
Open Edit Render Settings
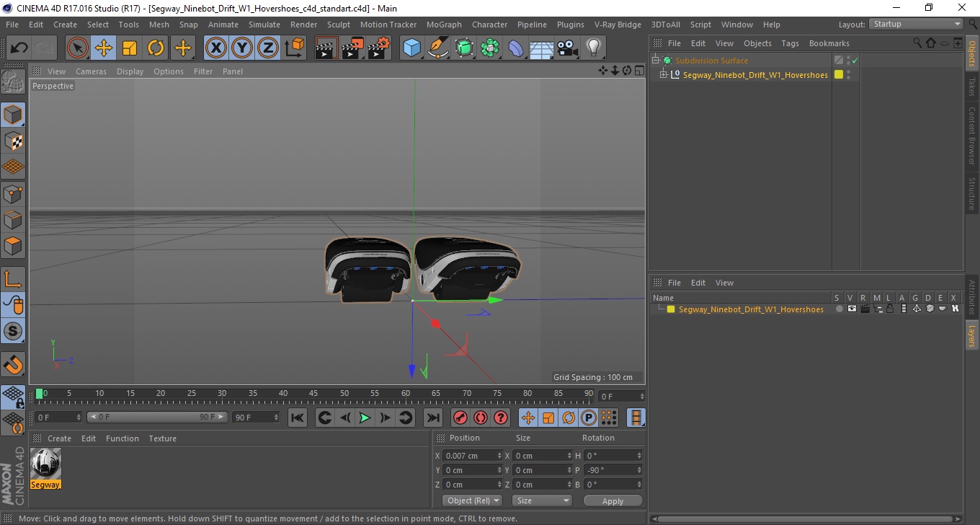pyautogui.click(x=379, y=48)
